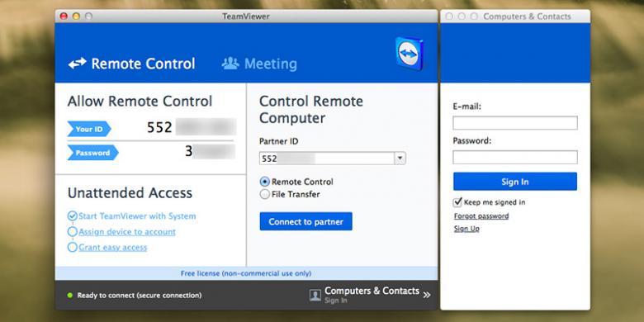Click the Computers & Contacts user icon
644x322 pixels.
tap(315, 296)
